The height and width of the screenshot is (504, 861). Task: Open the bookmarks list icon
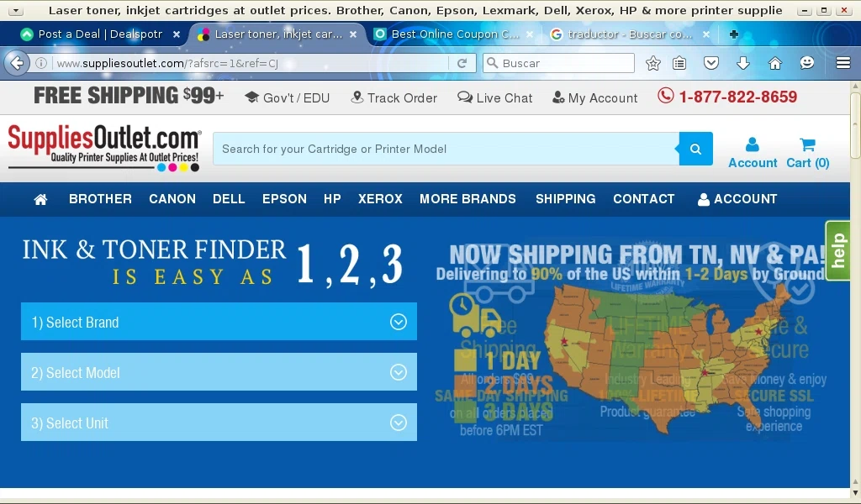679,63
